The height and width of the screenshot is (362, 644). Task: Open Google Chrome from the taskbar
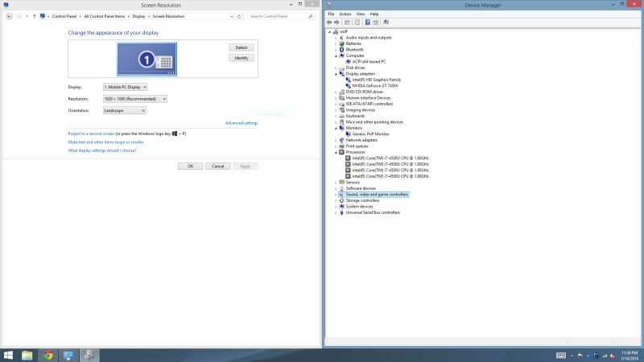pos(48,355)
